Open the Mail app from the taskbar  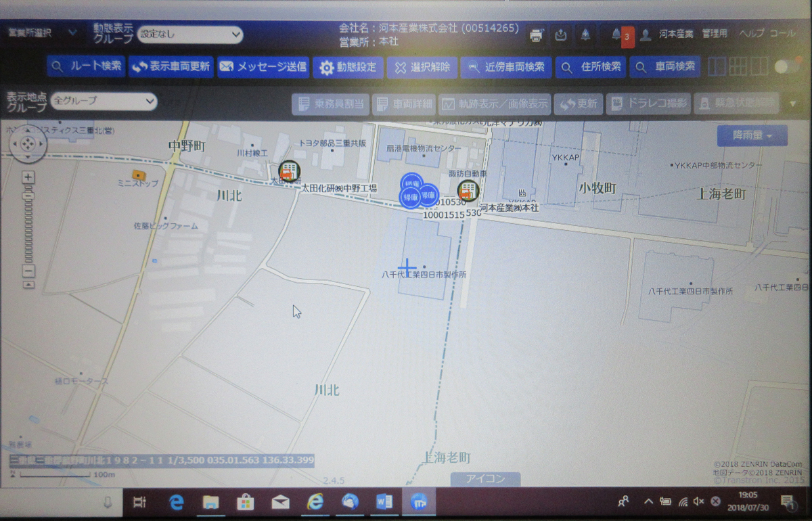[280, 502]
